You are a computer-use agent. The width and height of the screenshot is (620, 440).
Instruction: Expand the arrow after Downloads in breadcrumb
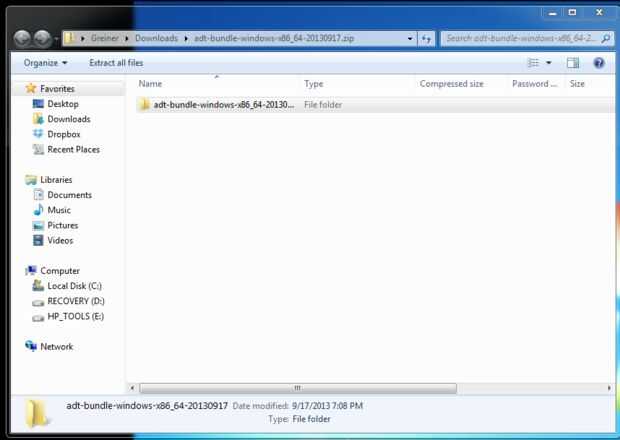pyautogui.click(x=186, y=38)
